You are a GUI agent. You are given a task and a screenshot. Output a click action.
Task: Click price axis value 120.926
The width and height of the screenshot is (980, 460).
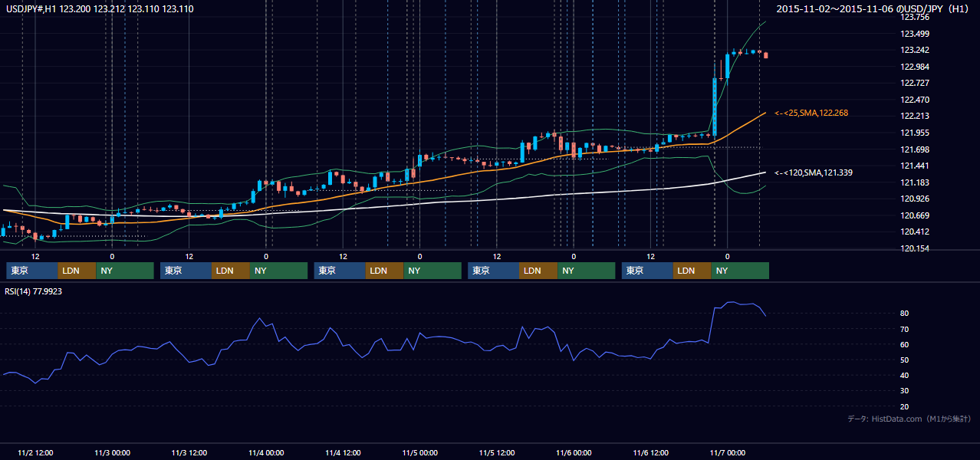(x=916, y=199)
